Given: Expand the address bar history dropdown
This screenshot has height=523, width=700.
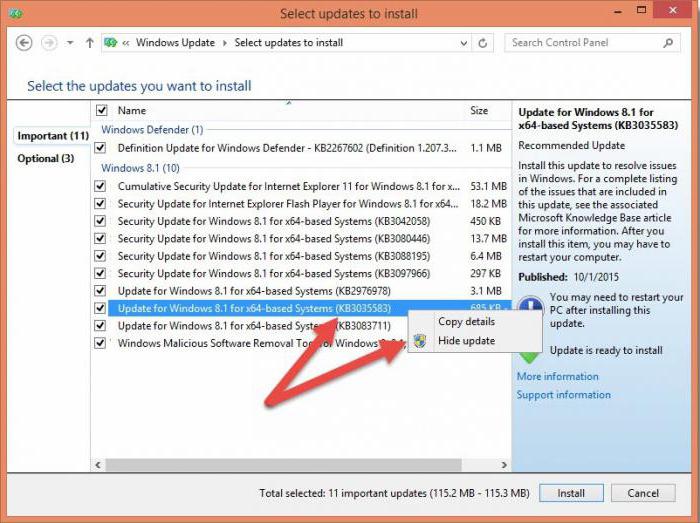Looking at the screenshot, I should [464, 43].
